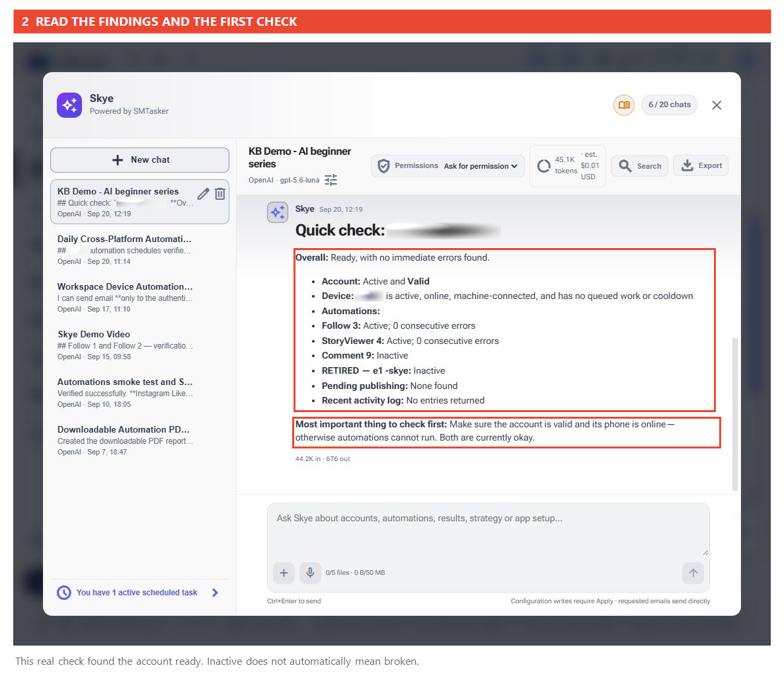Open the Permissions Ask for permission dropdown
The height and width of the screenshot is (680, 784).
[x=448, y=166]
